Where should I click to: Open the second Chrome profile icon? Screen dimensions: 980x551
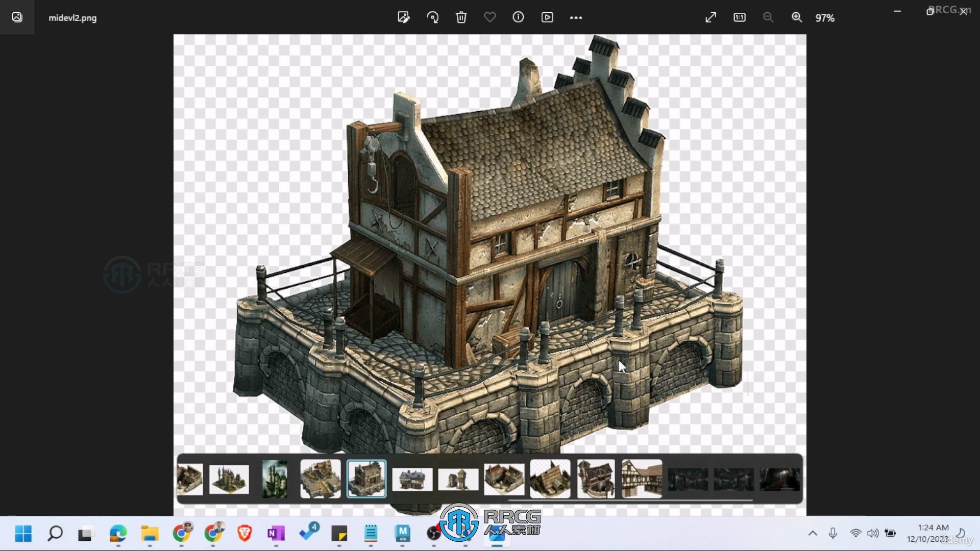click(213, 533)
